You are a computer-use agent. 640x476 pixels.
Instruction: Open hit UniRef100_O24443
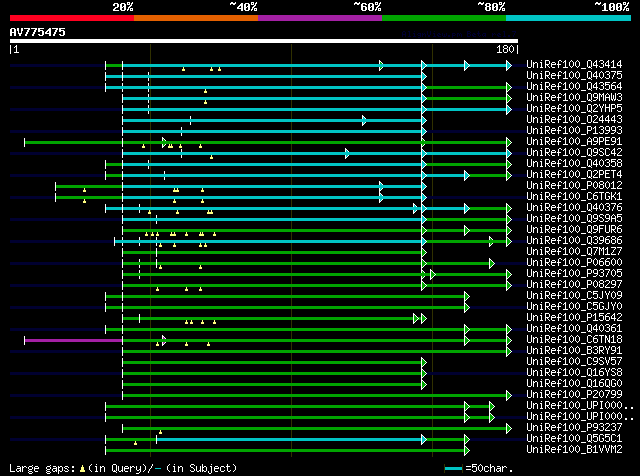[x=574, y=120]
